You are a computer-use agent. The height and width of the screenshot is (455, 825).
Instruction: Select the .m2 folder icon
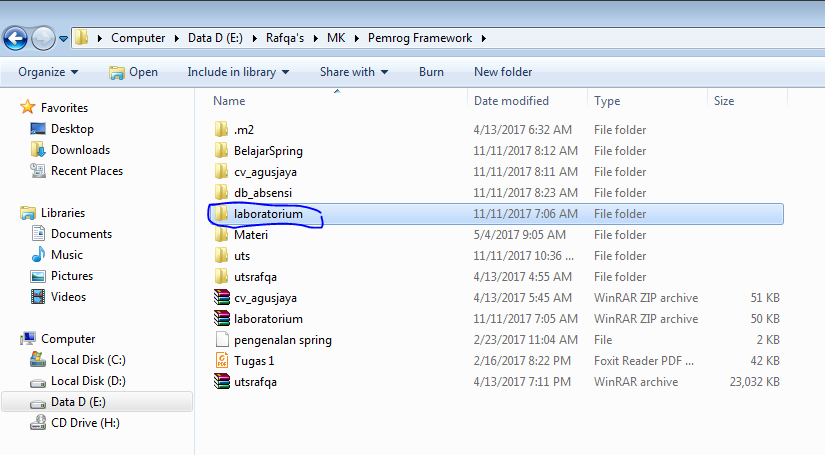point(222,129)
